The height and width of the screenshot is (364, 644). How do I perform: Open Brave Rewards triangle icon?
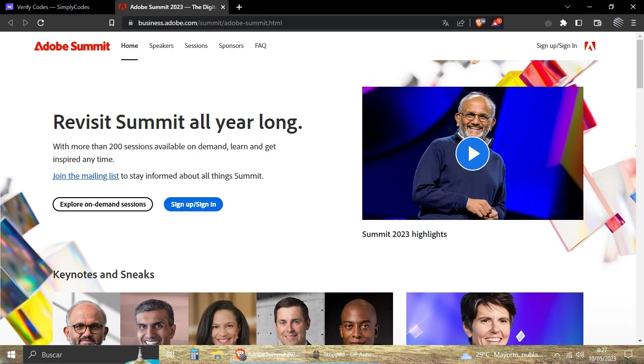496,22
